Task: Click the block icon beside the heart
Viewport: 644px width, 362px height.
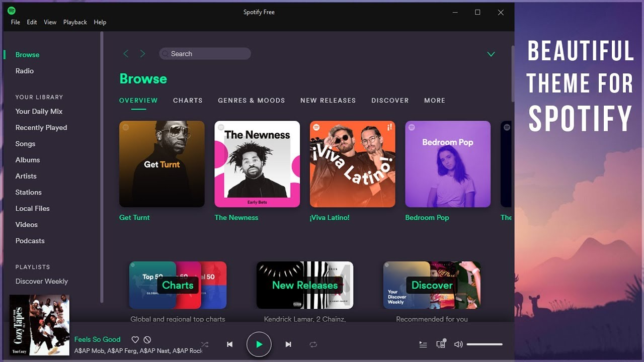Action: coord(147,340)
